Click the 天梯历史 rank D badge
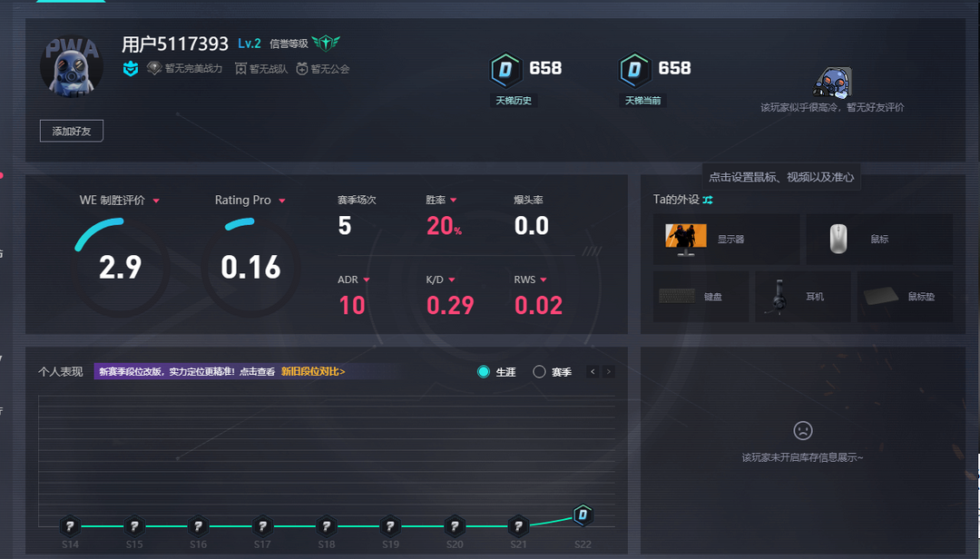 tap(505, 70)
